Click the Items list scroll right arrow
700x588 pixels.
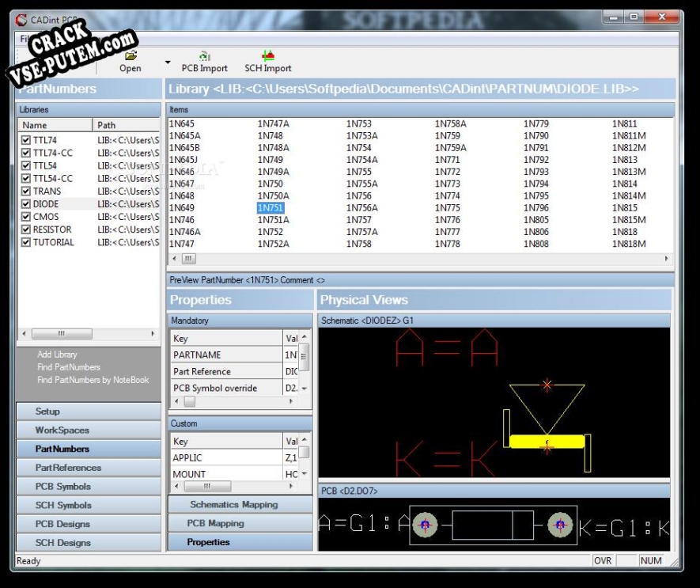click(667, 259)
